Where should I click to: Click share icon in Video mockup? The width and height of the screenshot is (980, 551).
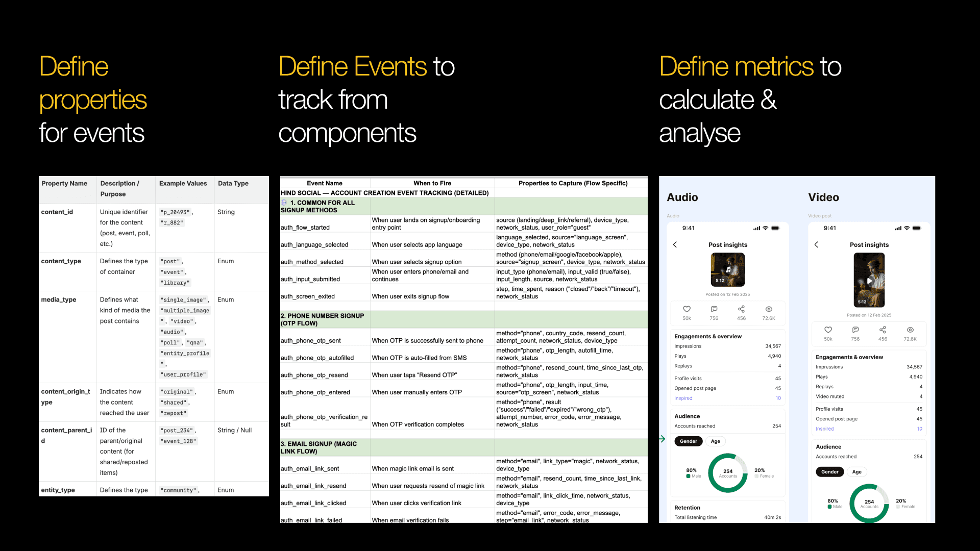pyautogui.click(x=883, y=330)
